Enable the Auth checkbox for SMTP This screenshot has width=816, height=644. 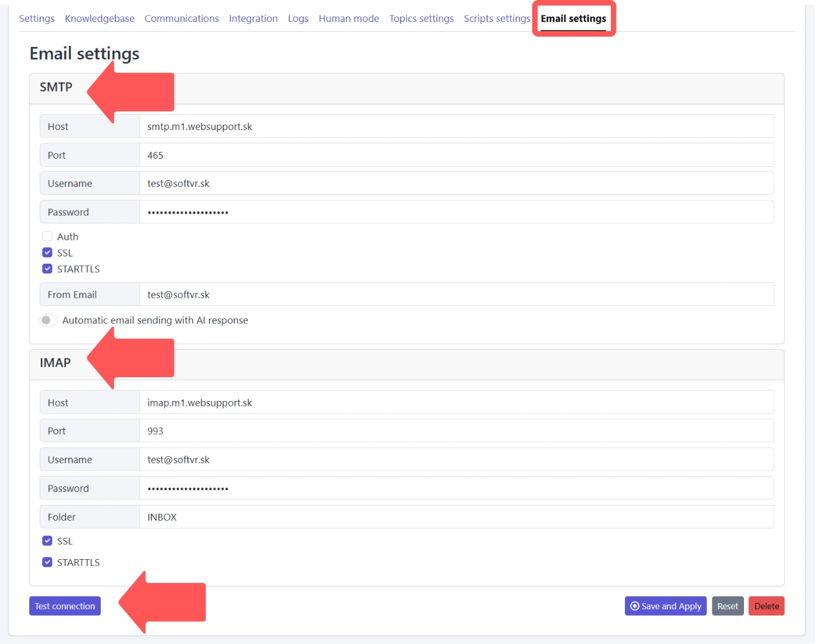[47, 236]
